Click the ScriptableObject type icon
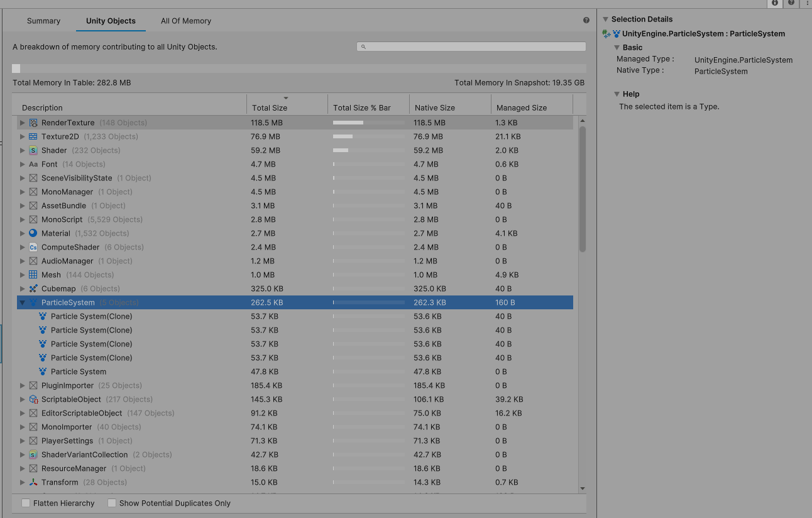The height and width of the screenshot is (518, 812). [x=33, y=399]
